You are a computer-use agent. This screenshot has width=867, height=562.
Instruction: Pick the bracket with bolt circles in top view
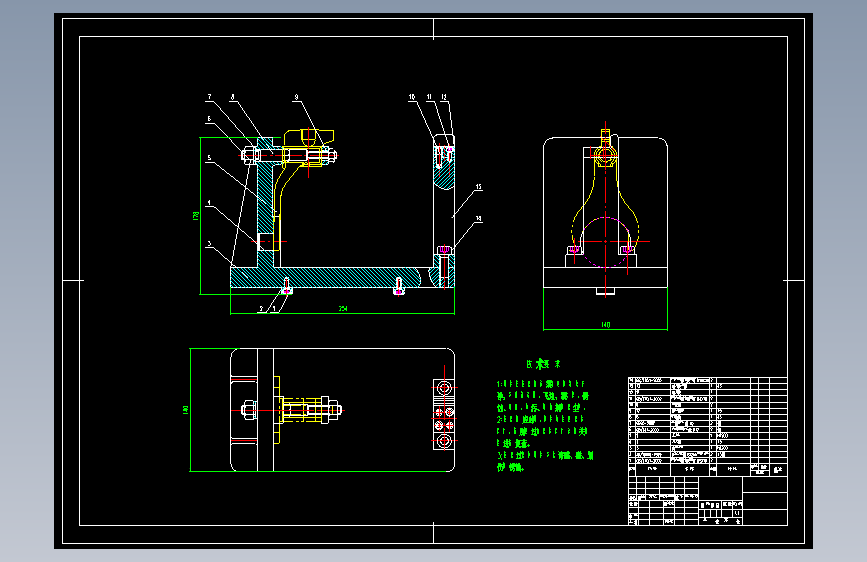(444, 414)
